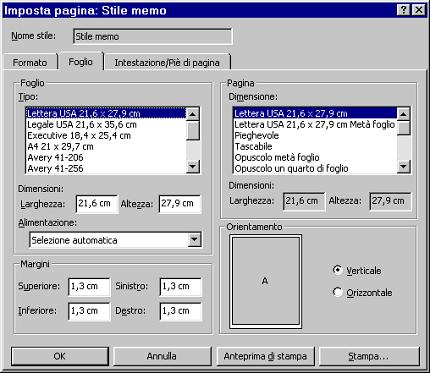Click the Sinistro margin field
Image resolution: width=430 pixels, height=373 pixels.
click(181, 286)
